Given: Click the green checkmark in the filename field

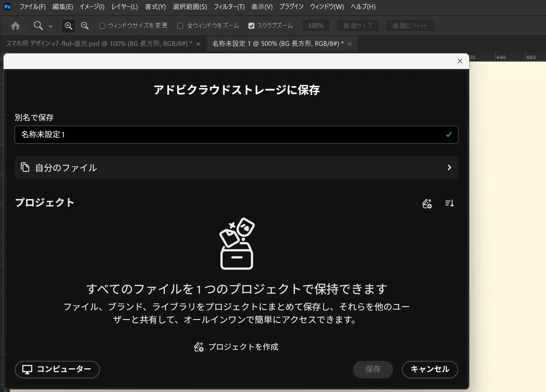Looking at the screenshot, I should [449, 134].
